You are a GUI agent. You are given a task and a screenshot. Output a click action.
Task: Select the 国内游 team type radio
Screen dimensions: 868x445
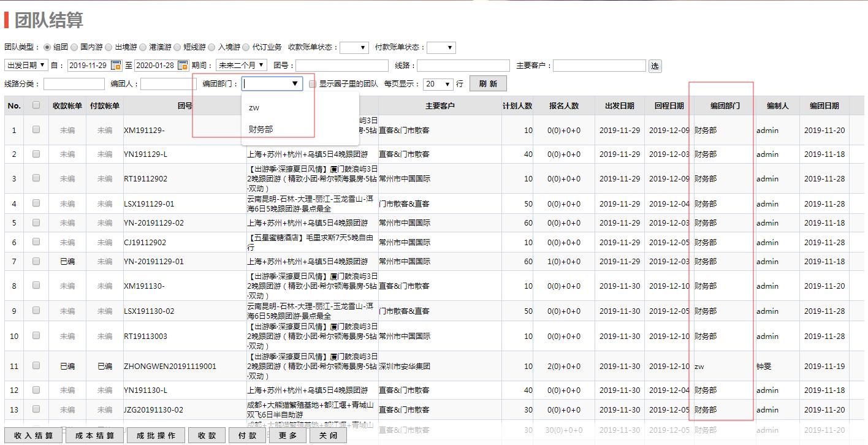pyautogui.click(x=74, y=47)
